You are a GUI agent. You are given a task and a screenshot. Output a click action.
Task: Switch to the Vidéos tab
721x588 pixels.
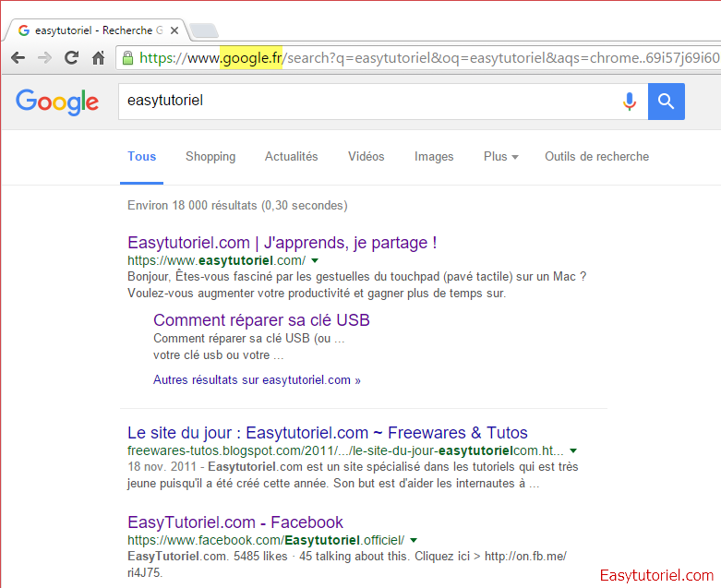click(366, 156)
